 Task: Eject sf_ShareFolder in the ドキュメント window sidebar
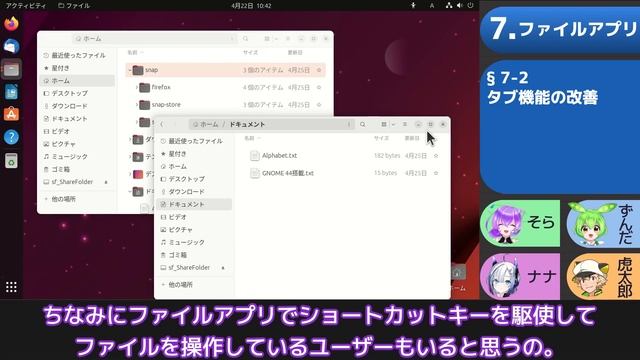pos(223,268)
